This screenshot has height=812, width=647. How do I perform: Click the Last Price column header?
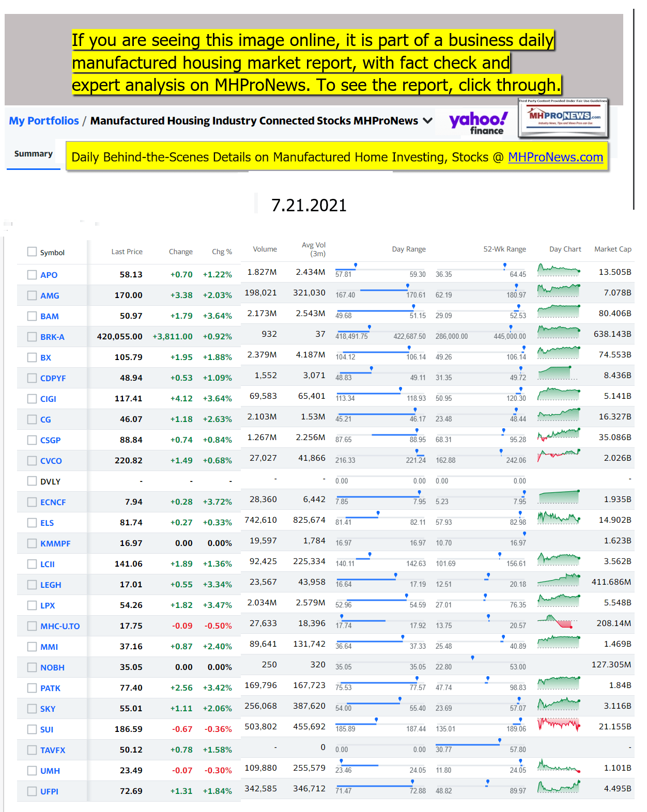pyautogui.click(x=127, y=252)
